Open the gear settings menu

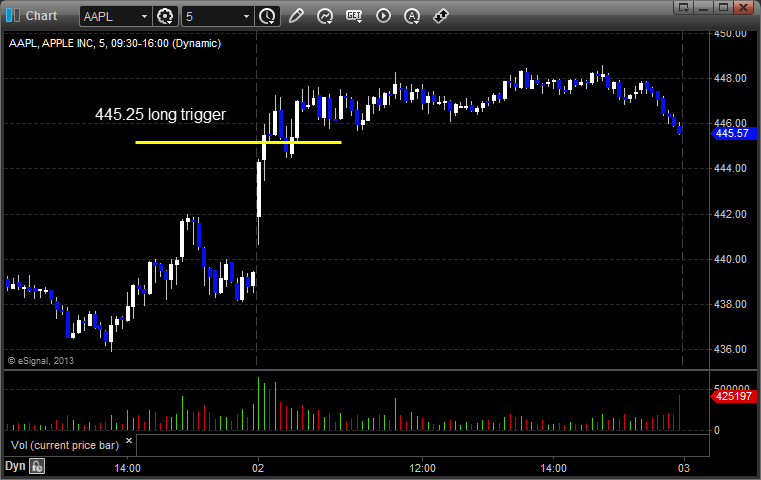click(x=165, y=17)
